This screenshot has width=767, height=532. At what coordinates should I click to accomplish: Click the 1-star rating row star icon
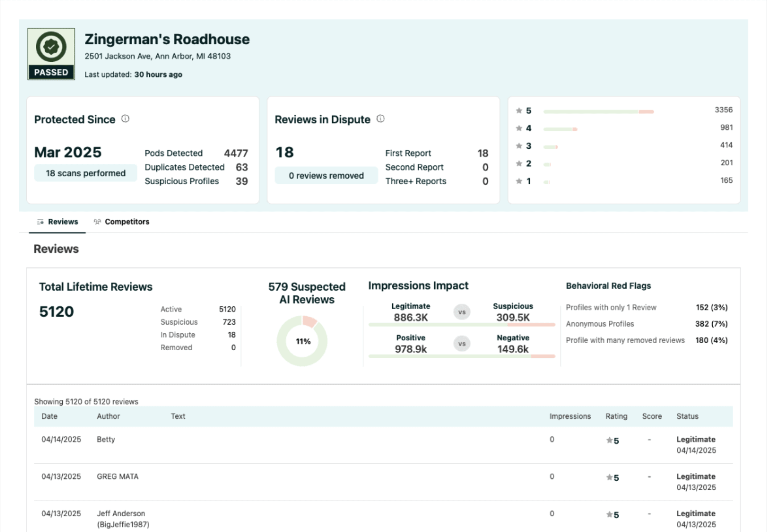[519, 181]
